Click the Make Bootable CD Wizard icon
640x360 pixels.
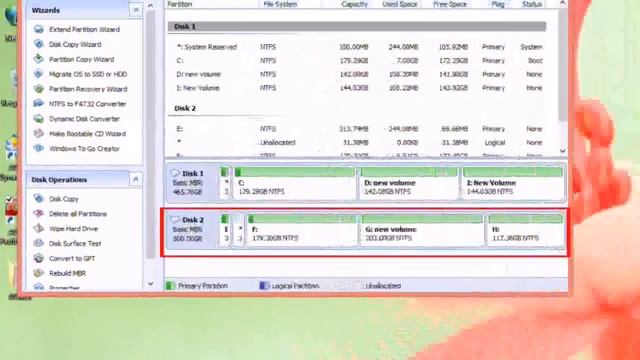39,133
